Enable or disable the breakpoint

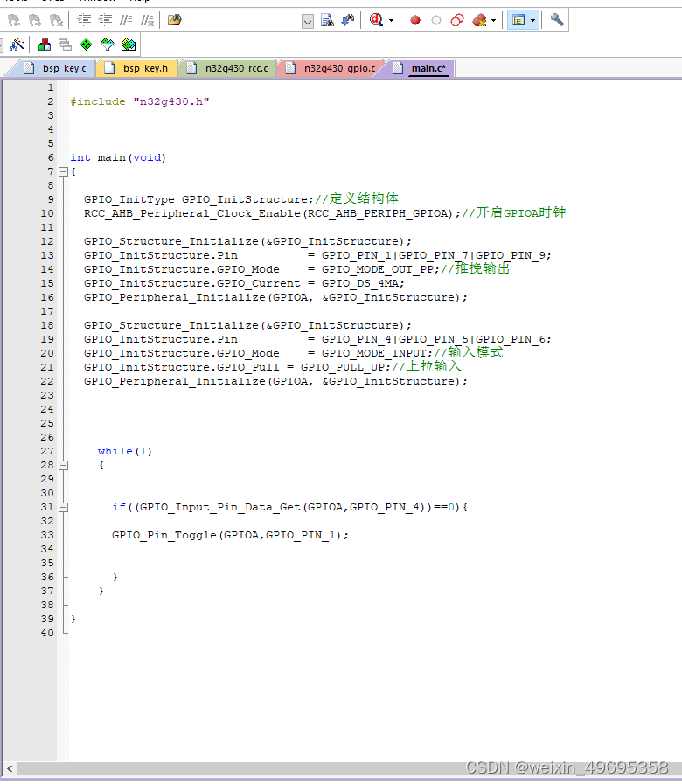coord(436,20)
